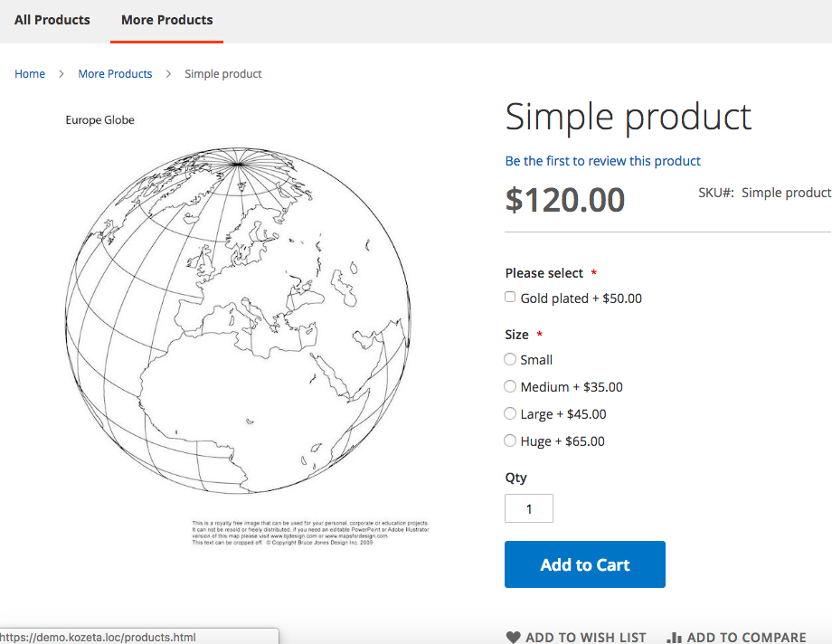Click the heart icon for wish list
Image resolution: width=832 pixels, height=644 pixels.
514,638
